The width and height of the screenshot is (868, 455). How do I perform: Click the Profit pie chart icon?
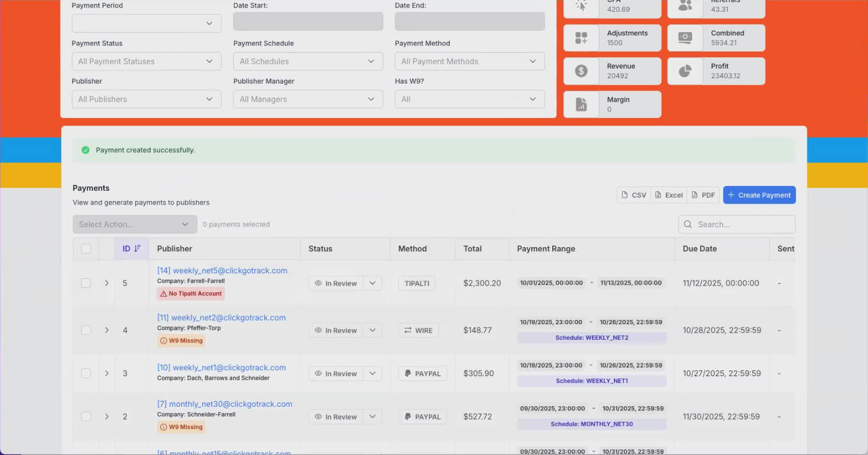point(685,71)
